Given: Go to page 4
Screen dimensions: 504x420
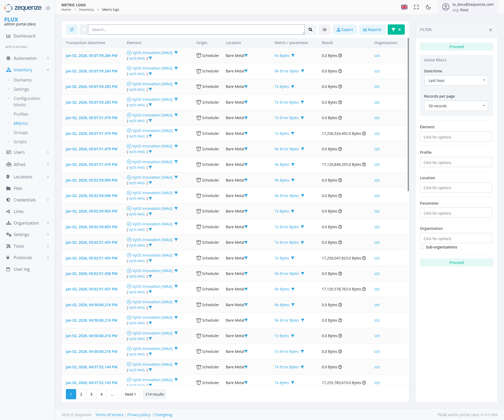Looking at the screenshot, I should point(101,394).
